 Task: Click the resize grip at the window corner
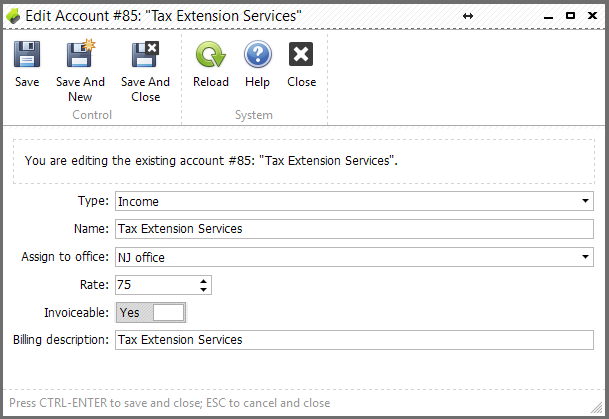point(597,408)
